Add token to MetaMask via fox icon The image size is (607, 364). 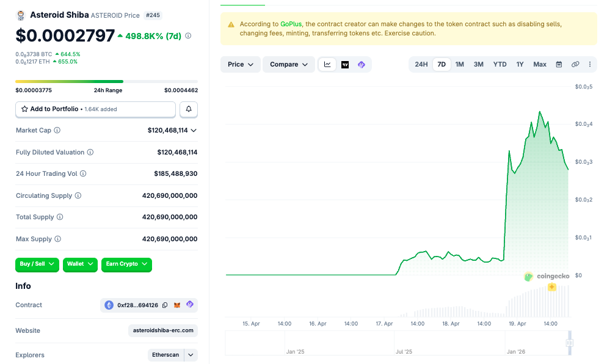coord(177,305)
